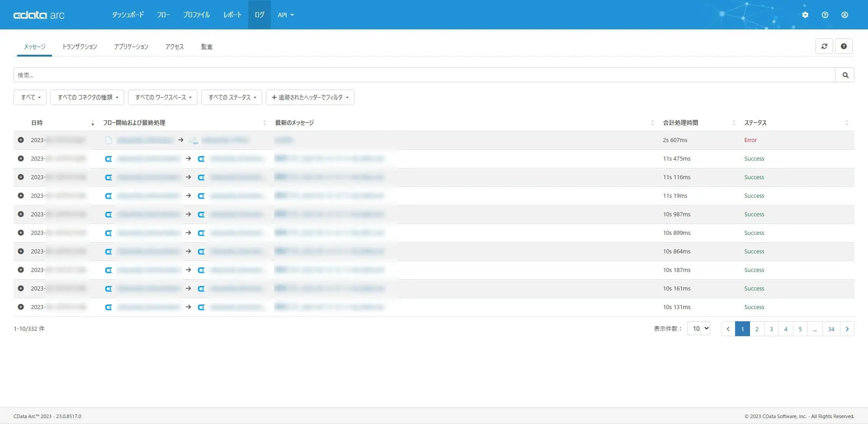Click the CData Arc logo

[x=39, y=15]
